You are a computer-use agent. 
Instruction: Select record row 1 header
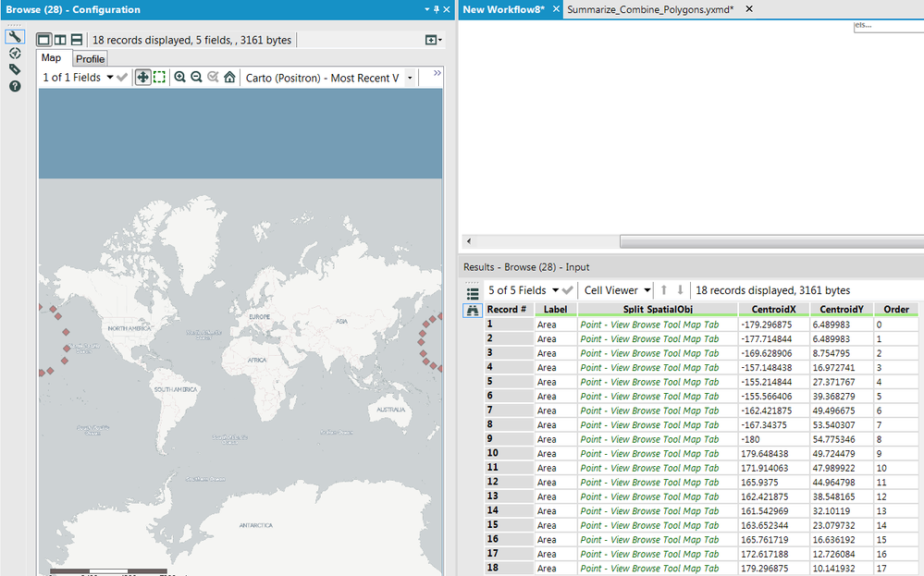click(509, 324)
